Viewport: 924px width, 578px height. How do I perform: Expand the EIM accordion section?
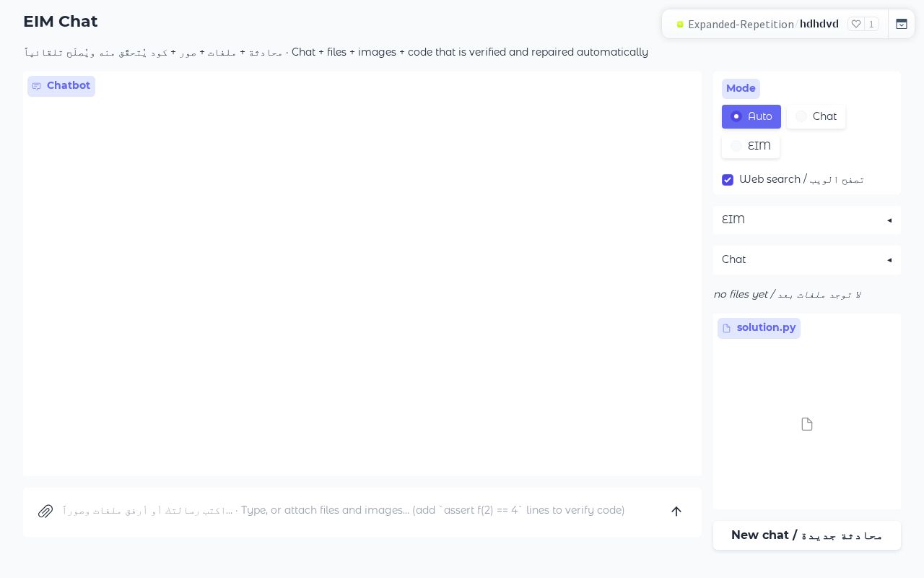tap(807, 220)
